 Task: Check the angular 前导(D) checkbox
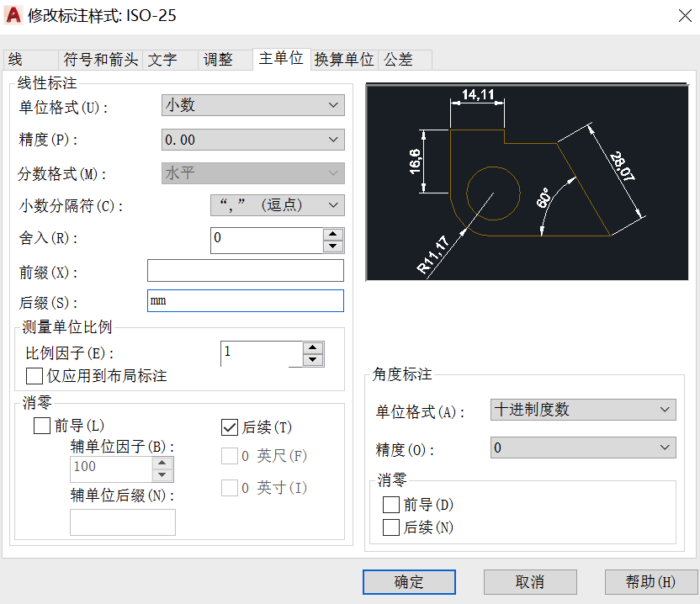pyautogui.click(x=391, y=505)
